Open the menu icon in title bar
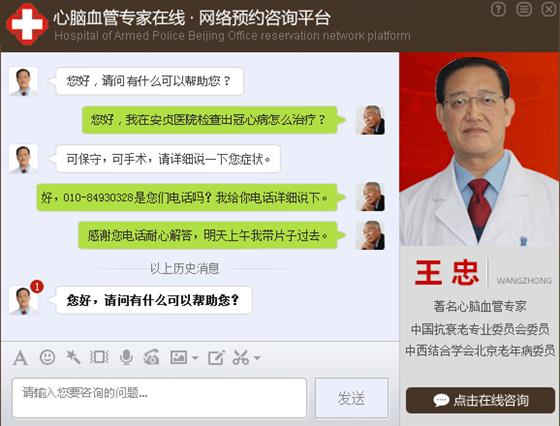The height and width of the screenshot is (426, 560). coord(524,9)
